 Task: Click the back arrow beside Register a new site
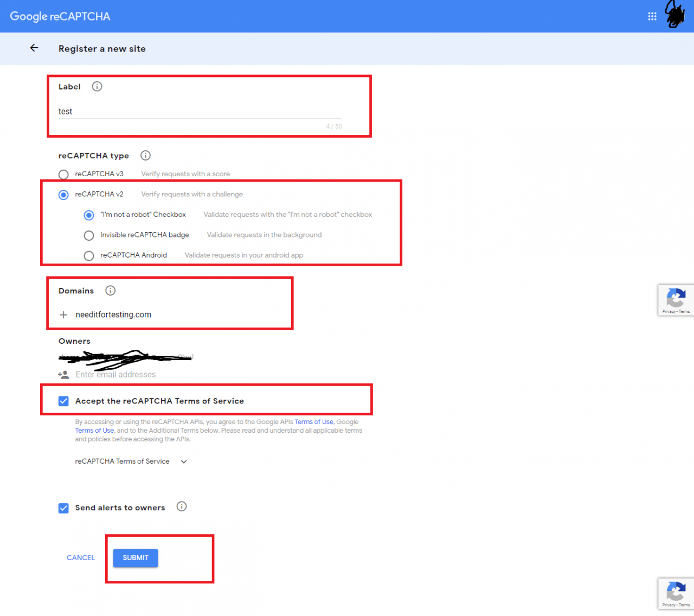coord(34,48)
